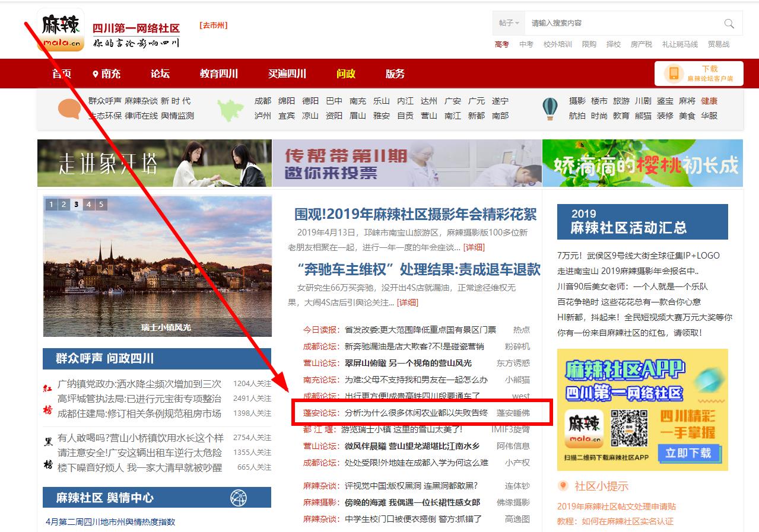Click the orange pin icon beside 社区小提示
759x532 pixels.
pos(563,486)
